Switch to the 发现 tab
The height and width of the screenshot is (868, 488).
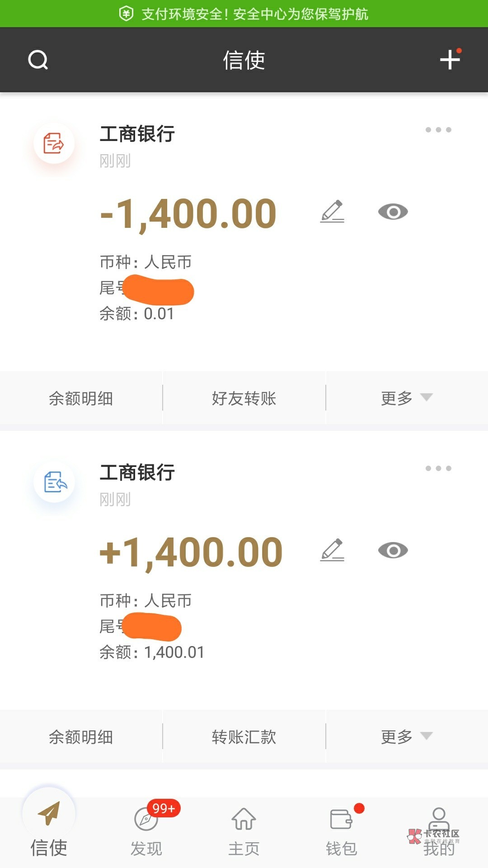point(146,831)
